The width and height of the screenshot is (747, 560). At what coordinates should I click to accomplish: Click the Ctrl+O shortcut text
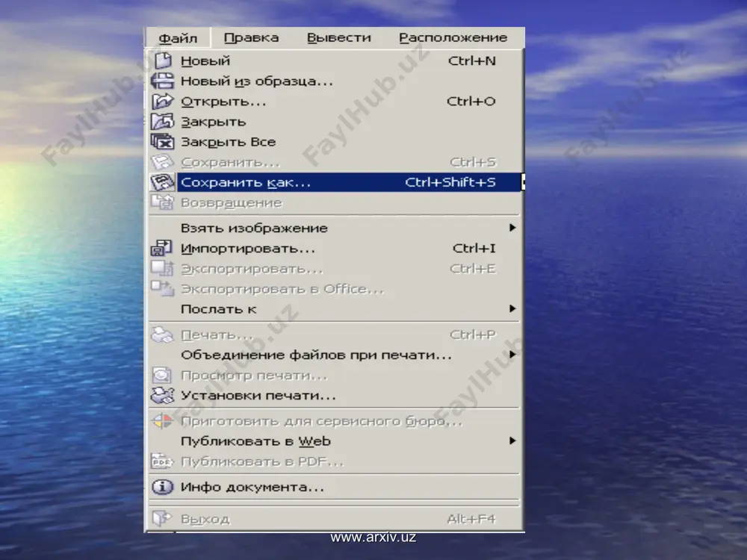coord(471,102)
